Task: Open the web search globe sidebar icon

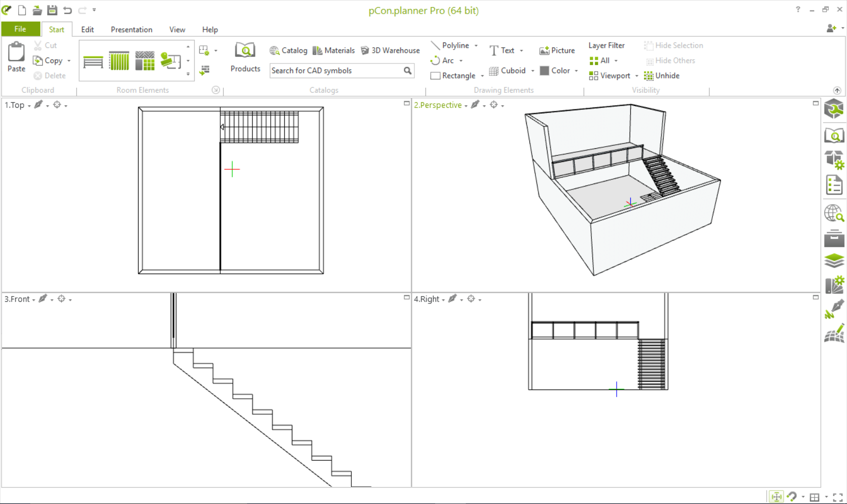Action: tap(834, 213)
